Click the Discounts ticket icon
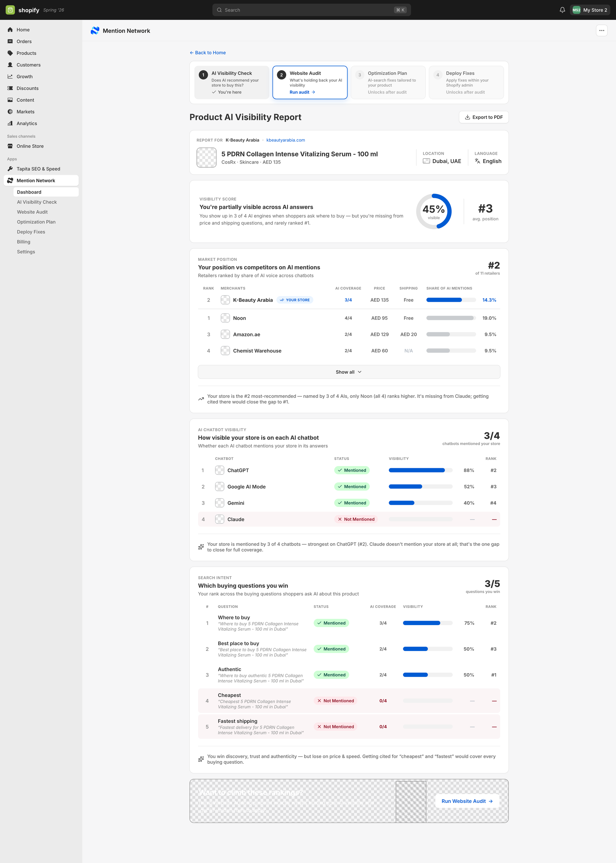Viewport: 616px width, 863px height. tap(10, 88)
